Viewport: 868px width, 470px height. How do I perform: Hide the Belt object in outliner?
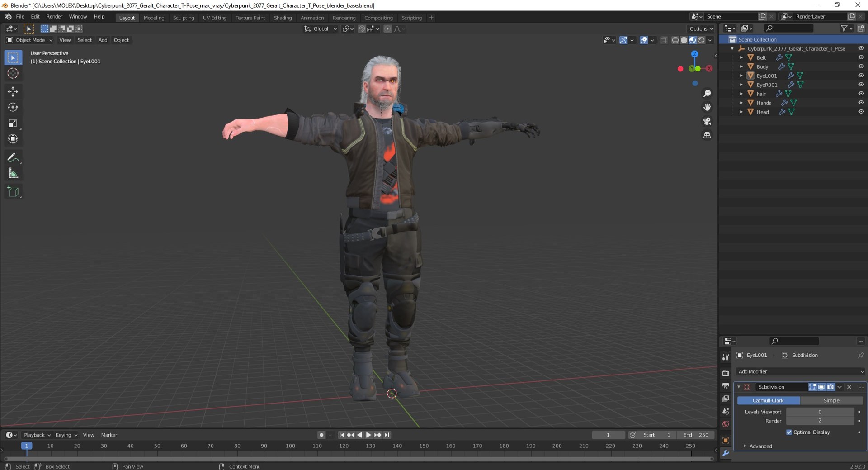pyautogui.click(x=861, y=57)
